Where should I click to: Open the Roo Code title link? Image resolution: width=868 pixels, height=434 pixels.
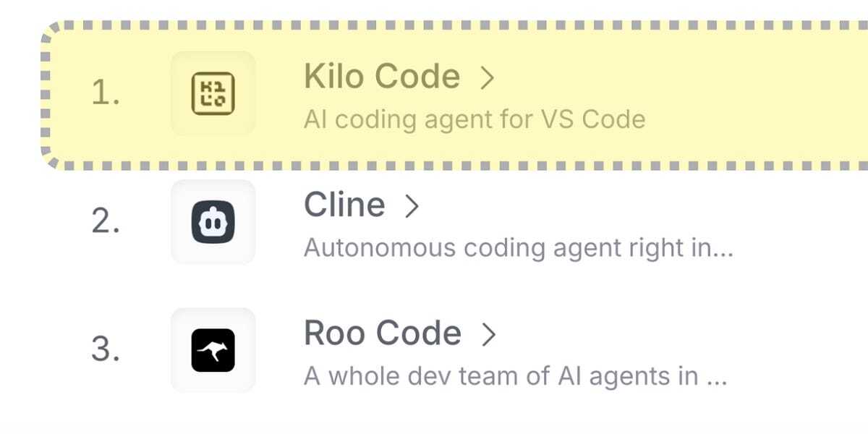[x=383, y=333]
